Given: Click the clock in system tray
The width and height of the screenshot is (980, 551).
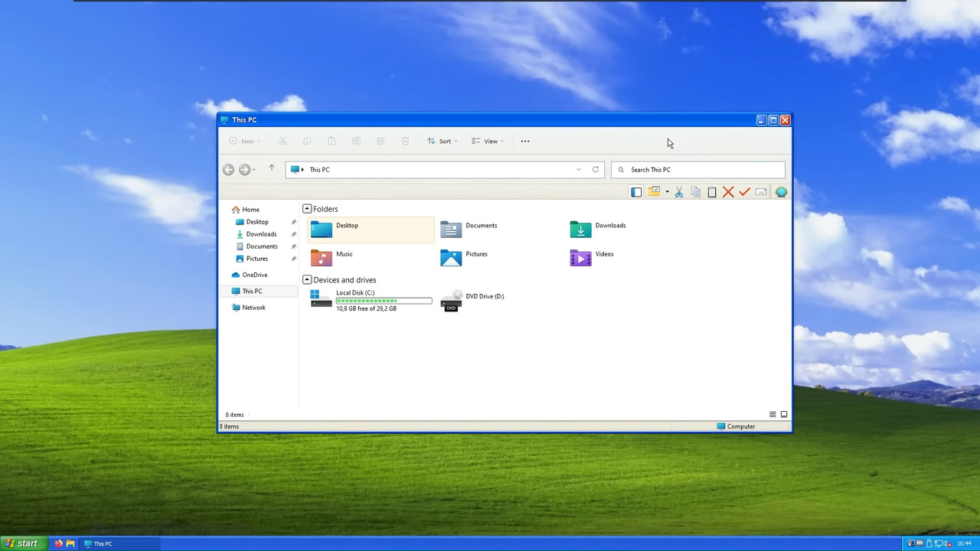Looking at the screenshot, I should 964,543.
